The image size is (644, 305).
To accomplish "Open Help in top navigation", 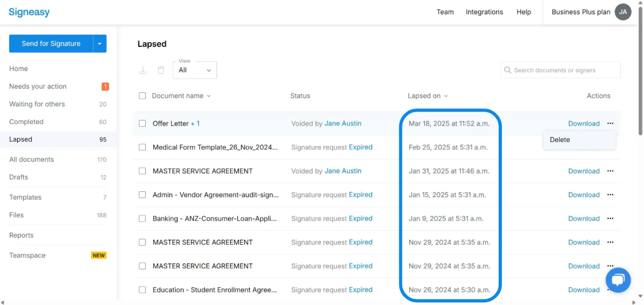I will pyautogui.click(x=524, y=12).
